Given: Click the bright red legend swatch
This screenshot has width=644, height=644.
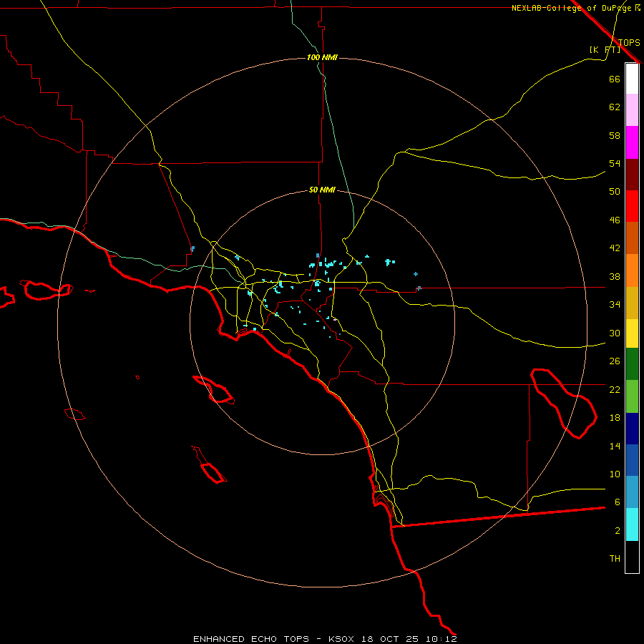Looking at the screenshot, I should tap(632, 206).
